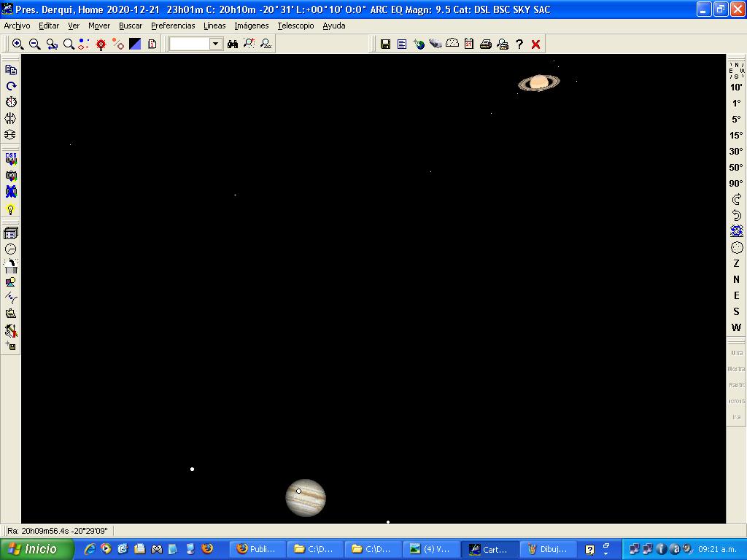The height and width of the screenshot is (560, 747).
Task: Click the zoom out magnifier icon
Action: (x=35, y=44)
